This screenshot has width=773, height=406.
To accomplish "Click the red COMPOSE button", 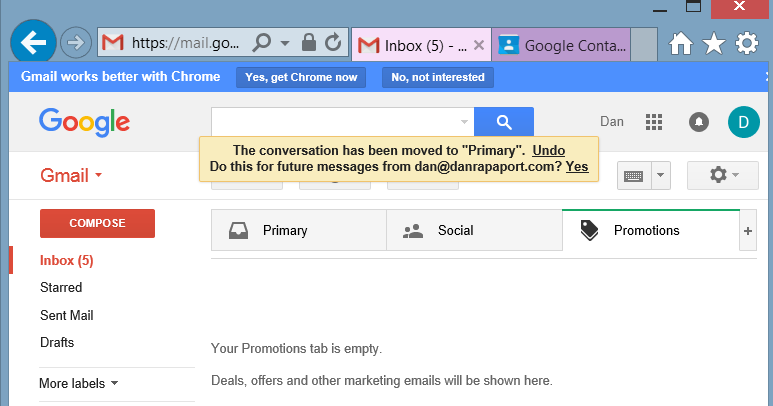I will point(97,223).
